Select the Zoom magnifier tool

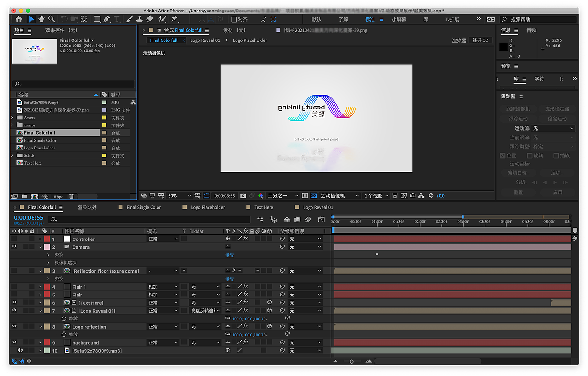(51, 19)
